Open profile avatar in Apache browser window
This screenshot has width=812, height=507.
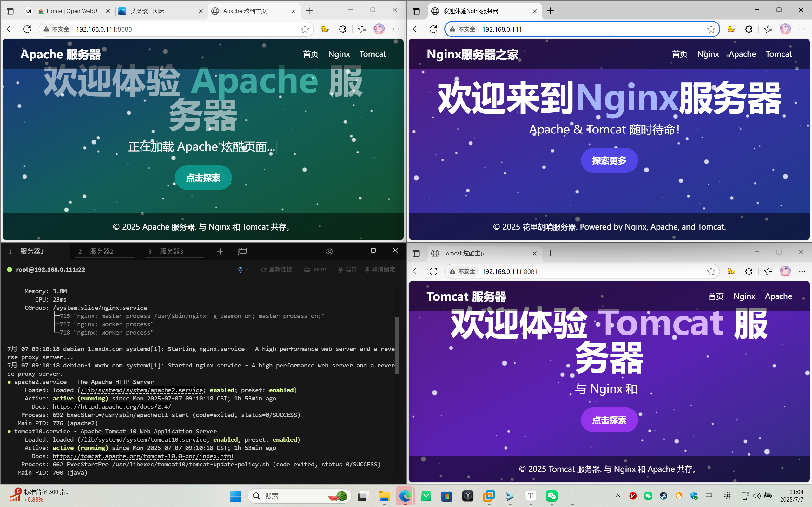point(379,29)
